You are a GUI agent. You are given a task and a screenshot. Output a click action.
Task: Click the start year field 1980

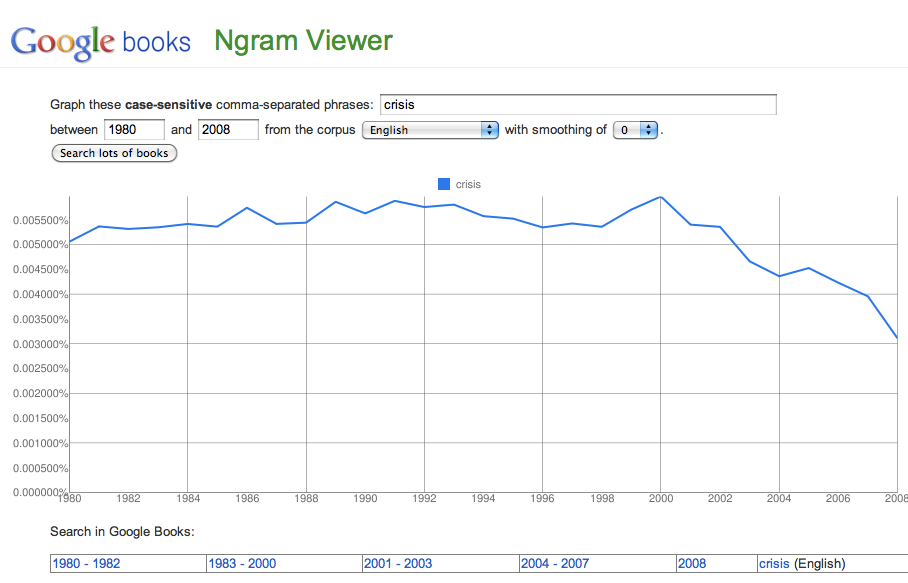[134, 130]
